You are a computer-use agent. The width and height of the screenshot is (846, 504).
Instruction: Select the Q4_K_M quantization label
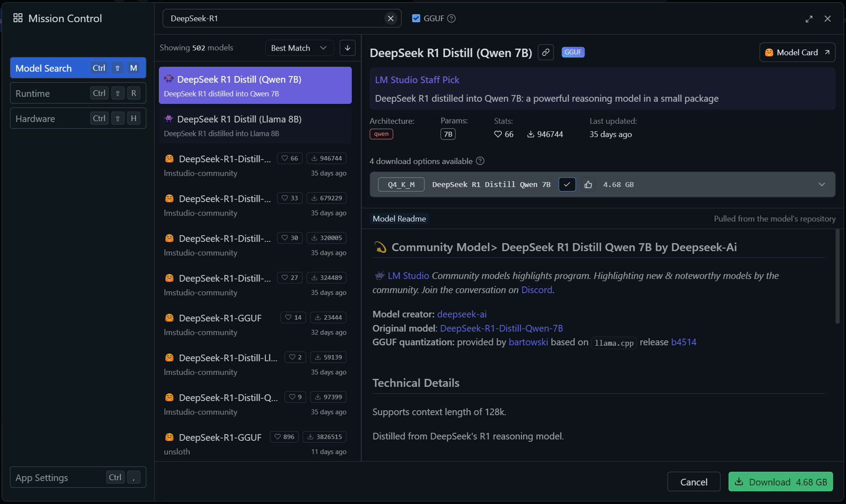tap(401, 184)
